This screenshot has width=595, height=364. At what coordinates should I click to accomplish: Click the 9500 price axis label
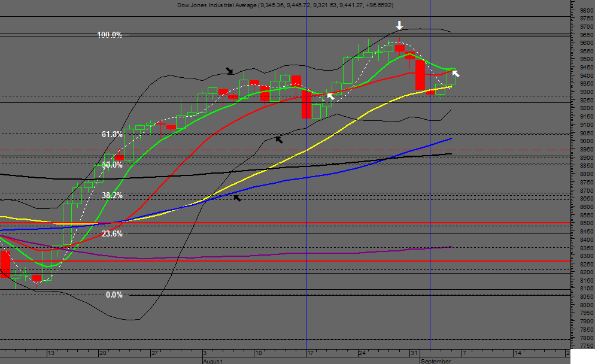click(587, 59)
